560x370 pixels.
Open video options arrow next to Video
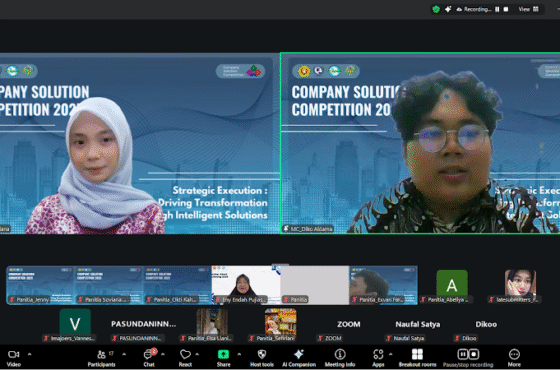pyautogui.click(x=30, y=354)
